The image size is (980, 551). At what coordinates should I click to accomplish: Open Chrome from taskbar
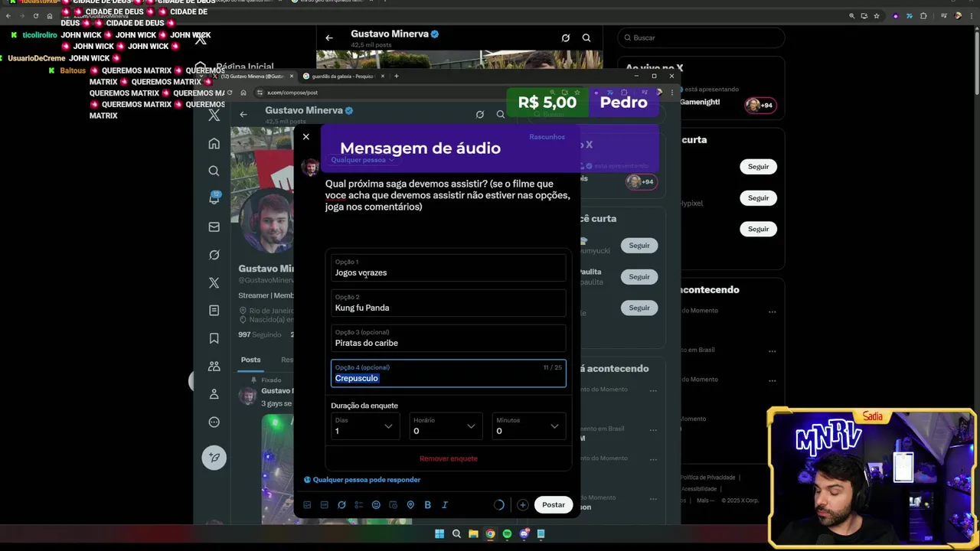point(490,534)
